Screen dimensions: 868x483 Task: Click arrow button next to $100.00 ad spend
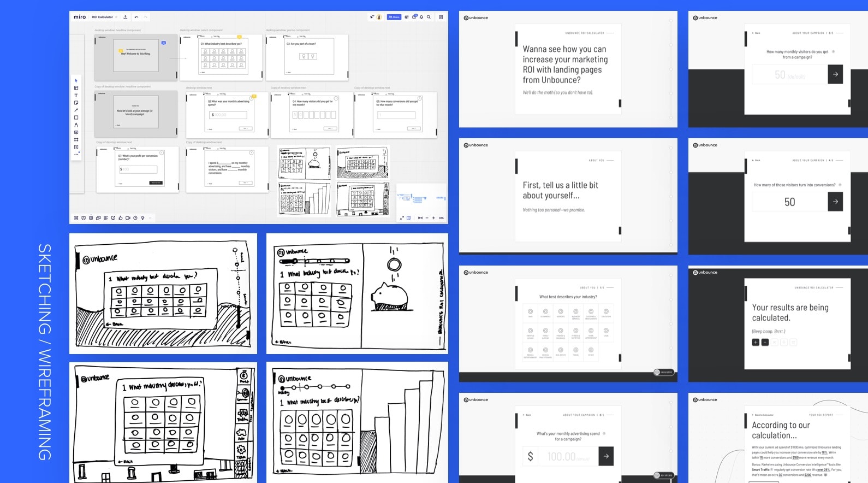pyautogui.click(x=606, y=456)
